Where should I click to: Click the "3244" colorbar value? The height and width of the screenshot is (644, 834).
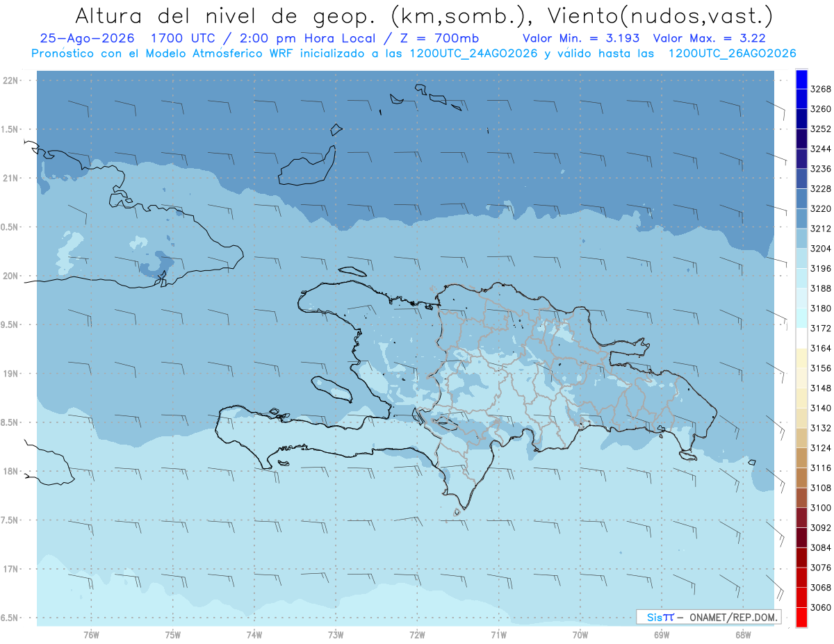pos(821,149)
